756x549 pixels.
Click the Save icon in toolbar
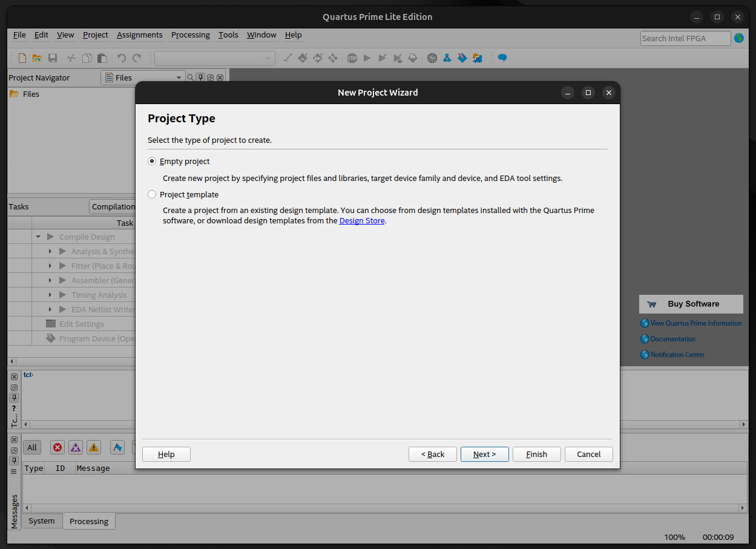[x=53, y=58]
